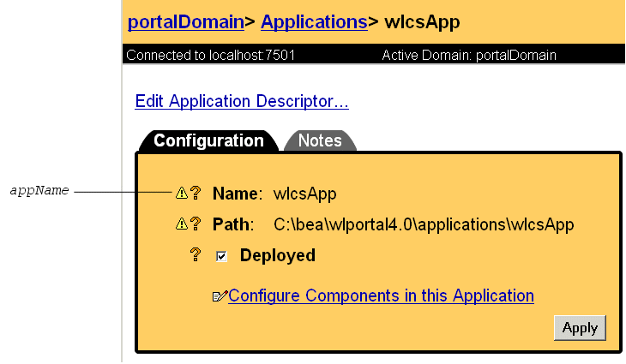
Task: Open the help question mark for Name
Action: tap(196, 193)
